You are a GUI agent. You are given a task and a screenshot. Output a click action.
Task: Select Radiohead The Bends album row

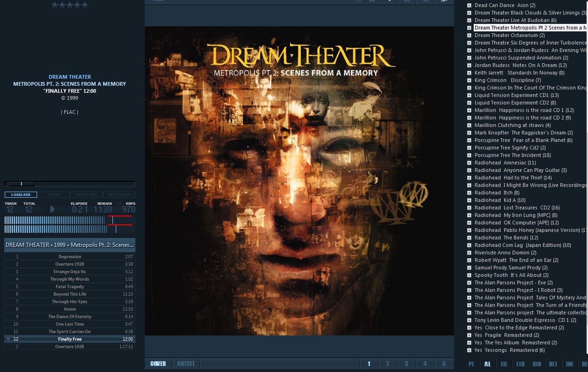(x=506, y=238)
